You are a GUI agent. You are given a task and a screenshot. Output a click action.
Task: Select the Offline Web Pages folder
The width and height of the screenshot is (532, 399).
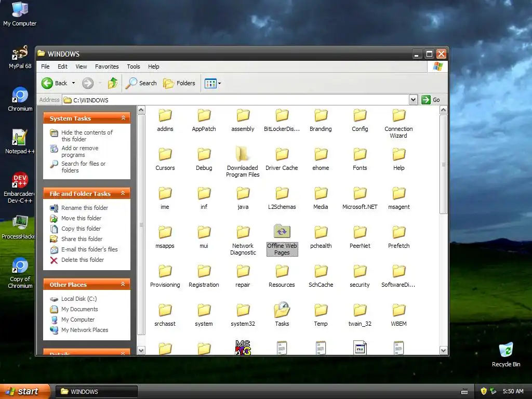[282, 240]
